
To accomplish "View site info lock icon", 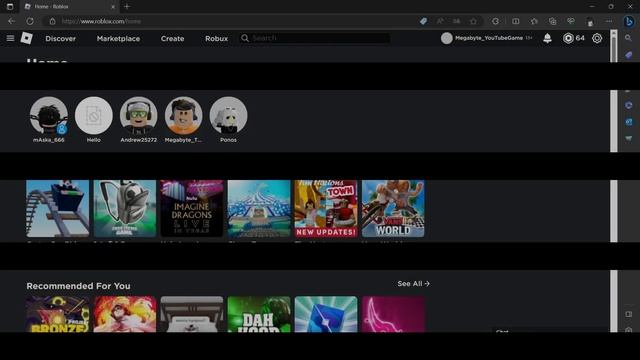I will click(x=52, y=21).
